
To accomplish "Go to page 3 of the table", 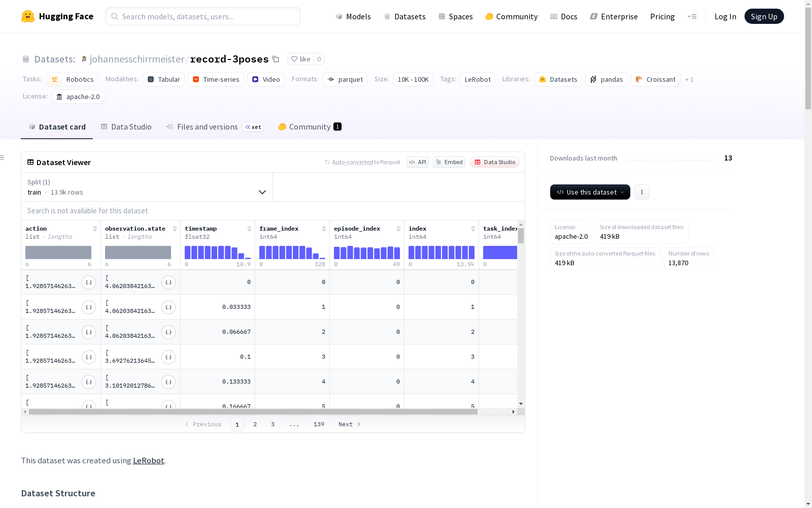I will (x=273, y=424).
